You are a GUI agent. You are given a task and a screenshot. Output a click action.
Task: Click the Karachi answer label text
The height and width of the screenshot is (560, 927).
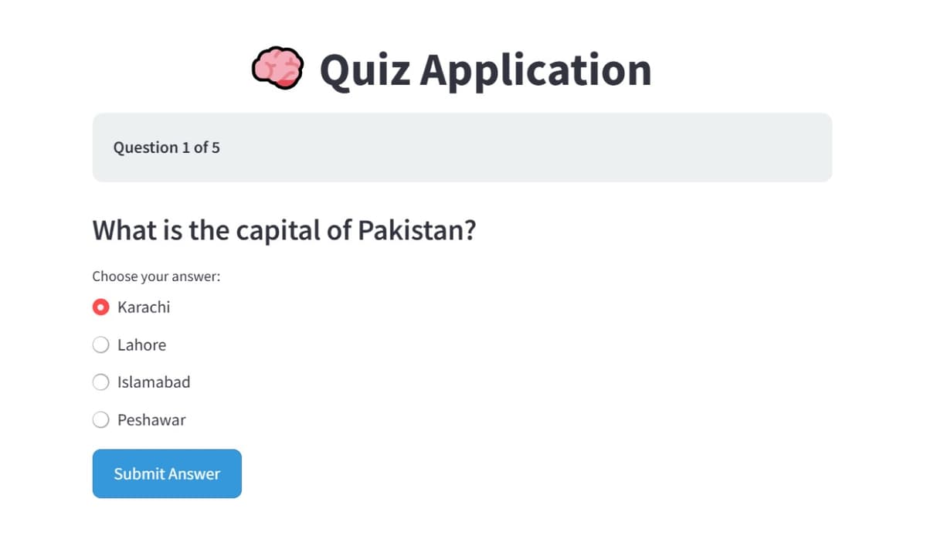(144, 307)
